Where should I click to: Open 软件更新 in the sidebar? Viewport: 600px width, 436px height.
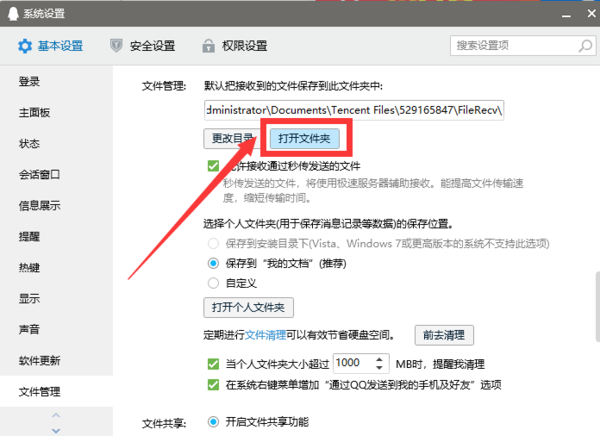pyautogui.click(x=40, y=361)
